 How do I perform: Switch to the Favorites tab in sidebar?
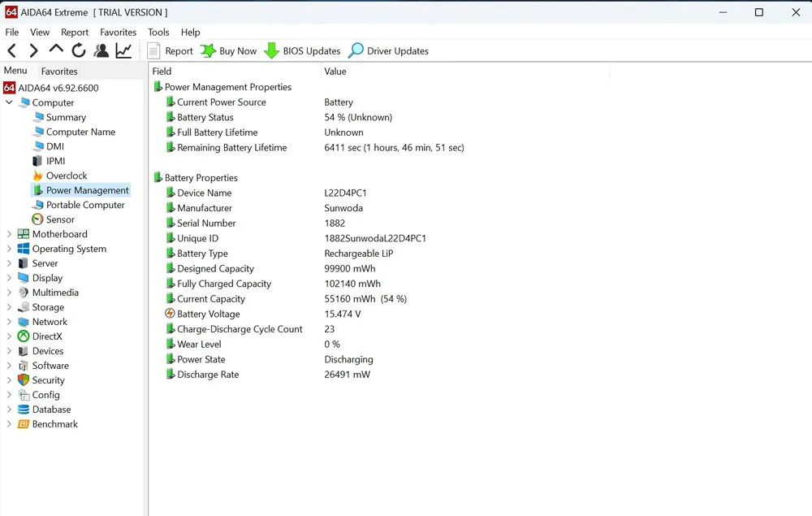pos(59,72)
